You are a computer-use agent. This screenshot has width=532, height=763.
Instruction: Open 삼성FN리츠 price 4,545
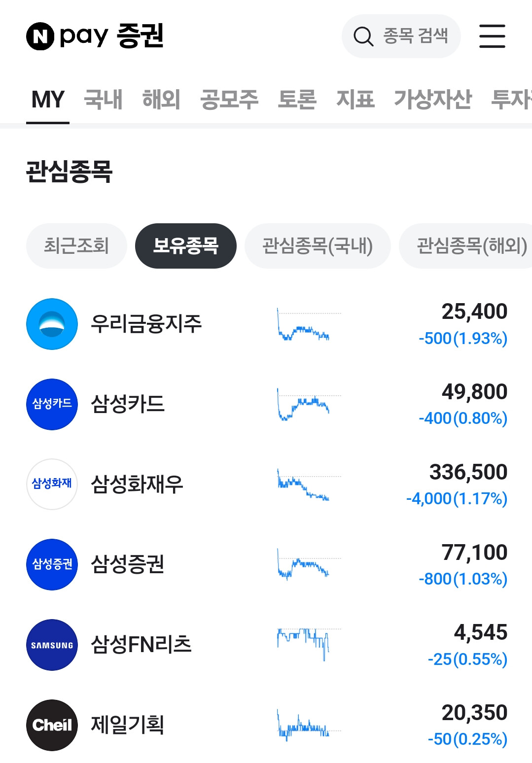point(481,632)
